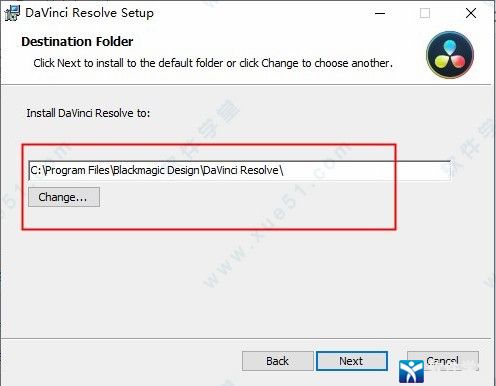The width and height of the screenshot is (496, 386).
Task: Cancel the installation
Action: (443, 361)
